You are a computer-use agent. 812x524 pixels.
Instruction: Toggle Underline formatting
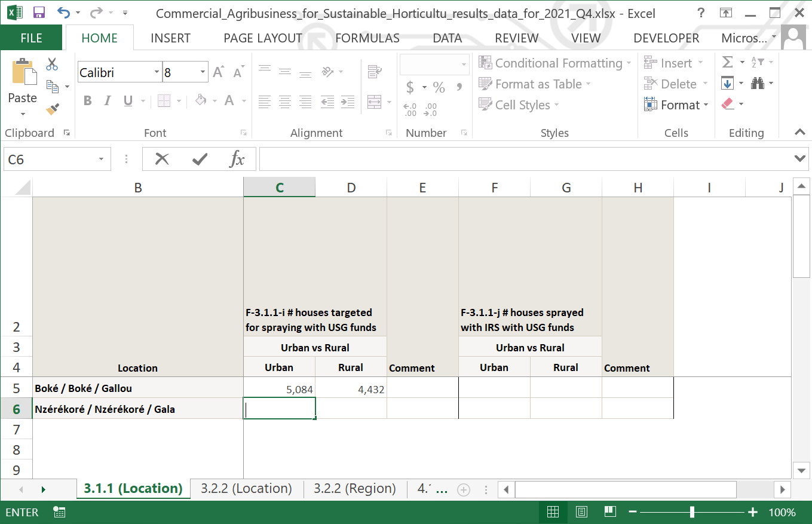click(127, 100)
